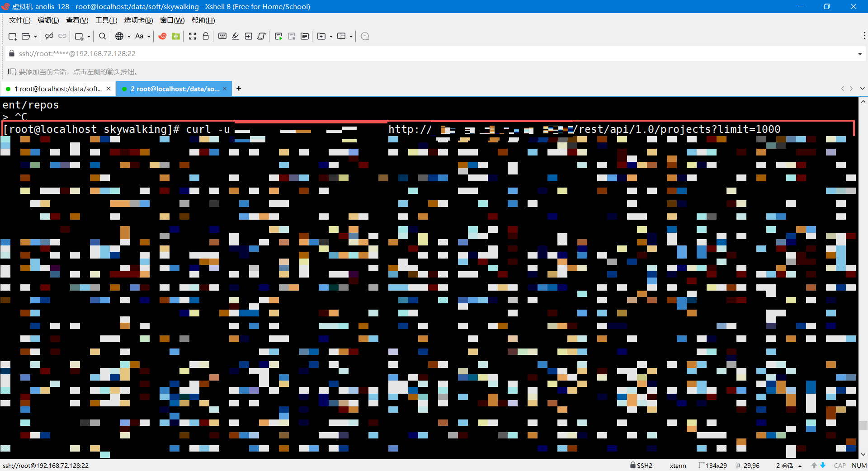Open the 窗口(W) menu
This screenshot has height=471, width=868.
point(172,20)
